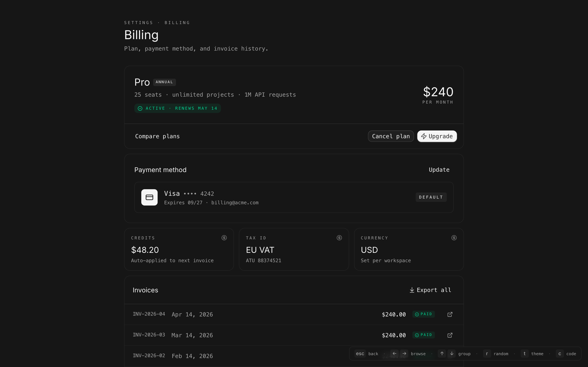The height and width of the screenshot is (367, 588).
Task: Update the payment method
Action: [x=439, y=170]
